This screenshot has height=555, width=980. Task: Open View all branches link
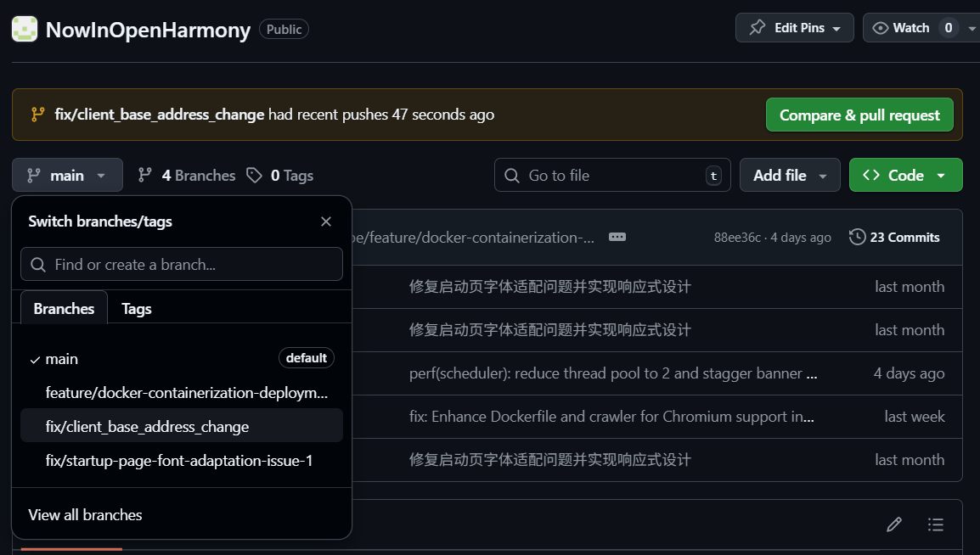[85, 515]
